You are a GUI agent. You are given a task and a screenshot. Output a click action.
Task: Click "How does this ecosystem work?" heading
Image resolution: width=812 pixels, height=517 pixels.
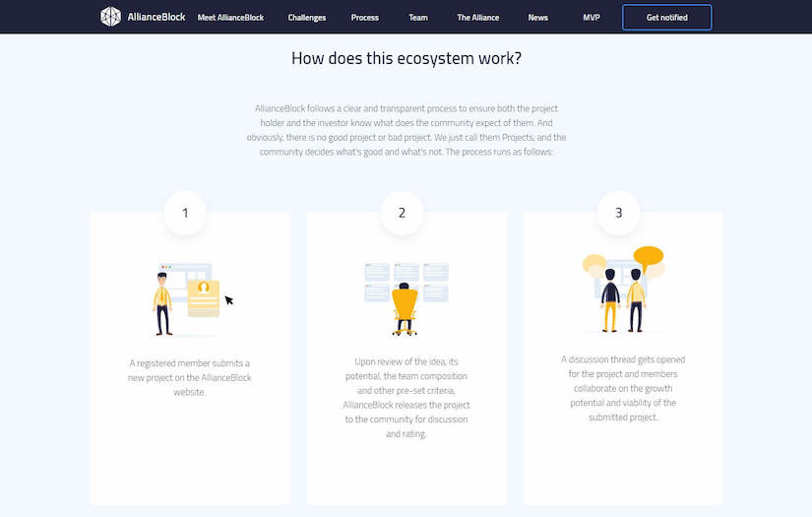pyautogui.click(x=406, y=58)
